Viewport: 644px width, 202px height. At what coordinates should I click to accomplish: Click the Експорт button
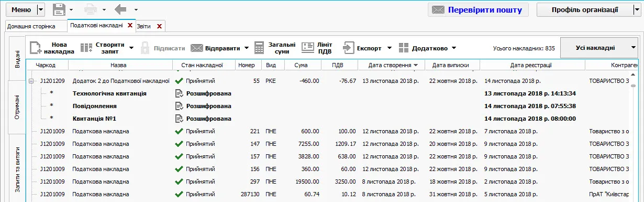pyautogui.click(x=362, y=48)
